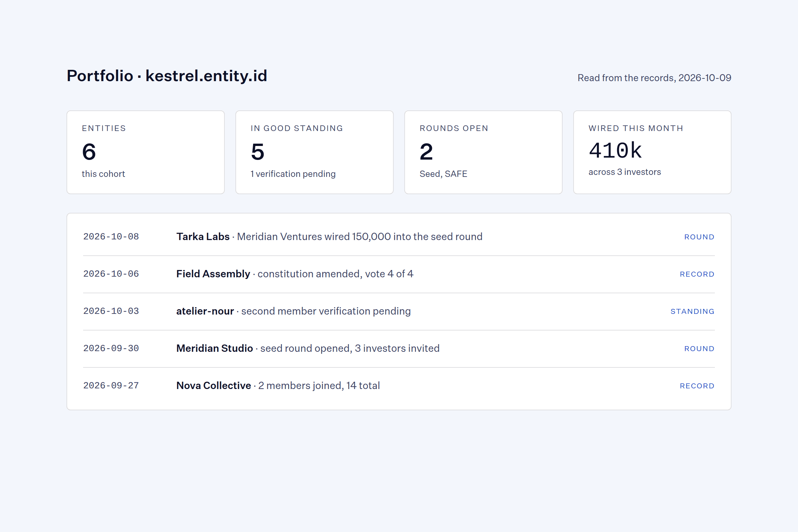The image size is (798, 532).
Task: Open the Meridian Studio entity name
Action: coord(214,348)
